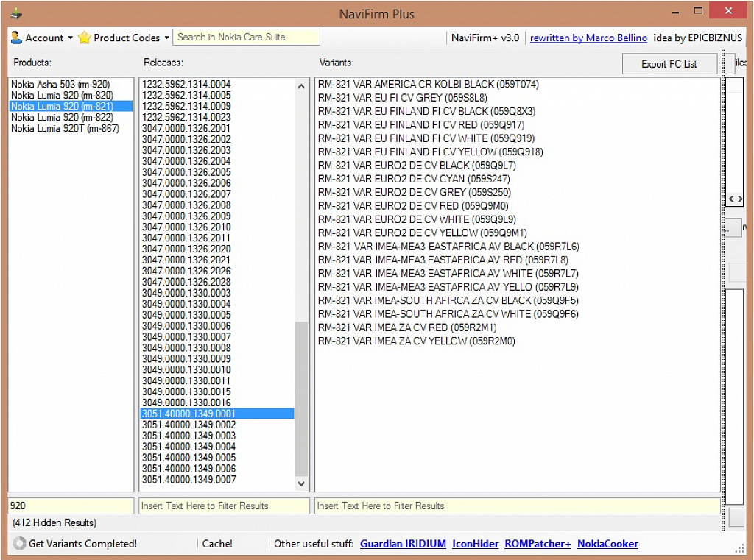The height and width of the screenshot is (560, 754).
Task: Select release 3049.0000.1330.0003
Action: 217,293
